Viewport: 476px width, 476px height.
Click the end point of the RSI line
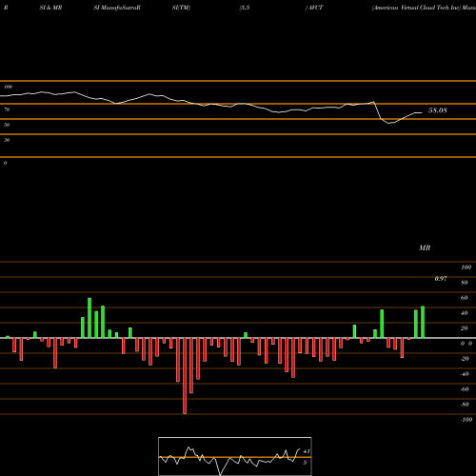point(422,112)
